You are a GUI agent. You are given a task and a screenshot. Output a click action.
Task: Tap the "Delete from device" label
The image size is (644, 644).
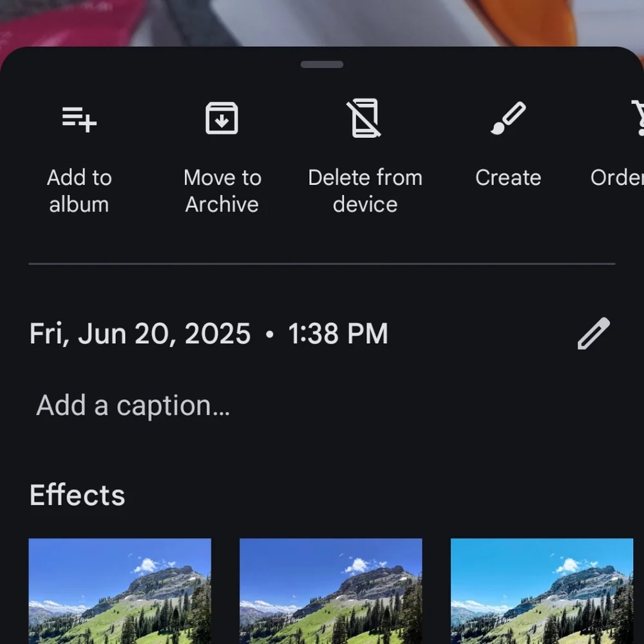pos(365,191)
